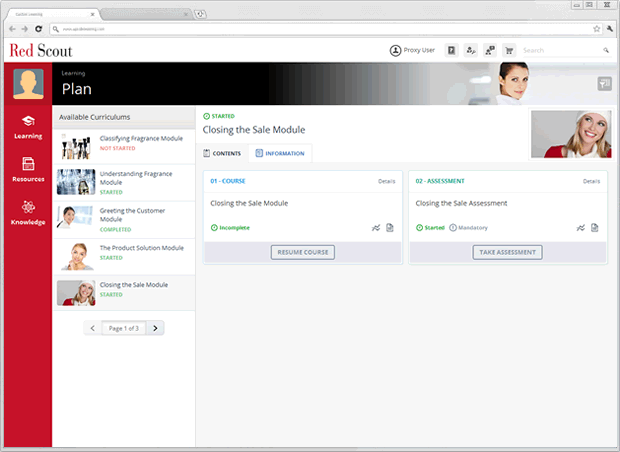
Task: Click the search magnifier icon
Action: (606, 50)
